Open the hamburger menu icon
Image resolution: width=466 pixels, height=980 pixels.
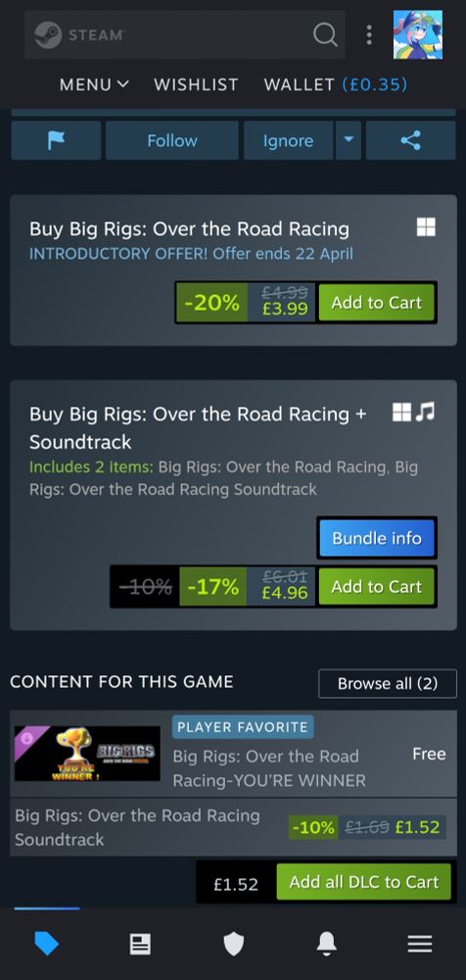(x=420, y=944)
